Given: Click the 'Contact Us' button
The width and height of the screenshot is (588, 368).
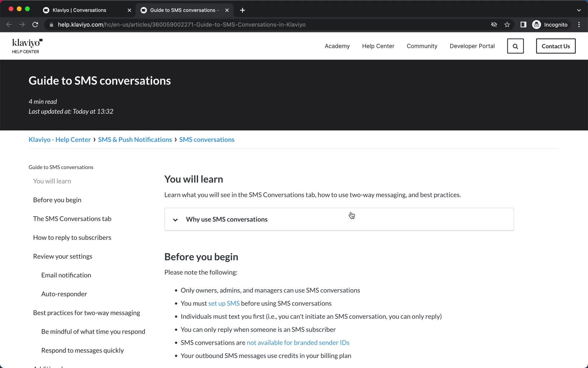Looking at the screenshot, I should pos(556,46).
